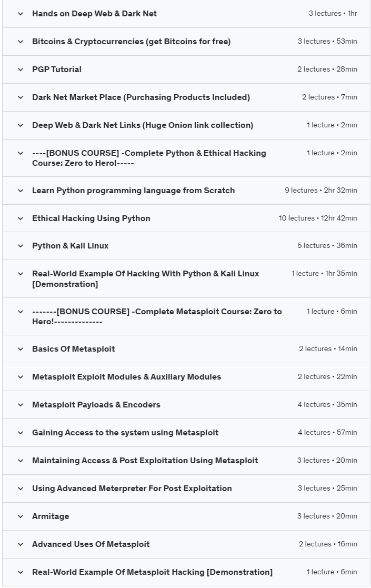The image size is (371, 588).
Task: Expand chevron for Hands on Deep Web & Dark Net
Action: tap(21, 14)
